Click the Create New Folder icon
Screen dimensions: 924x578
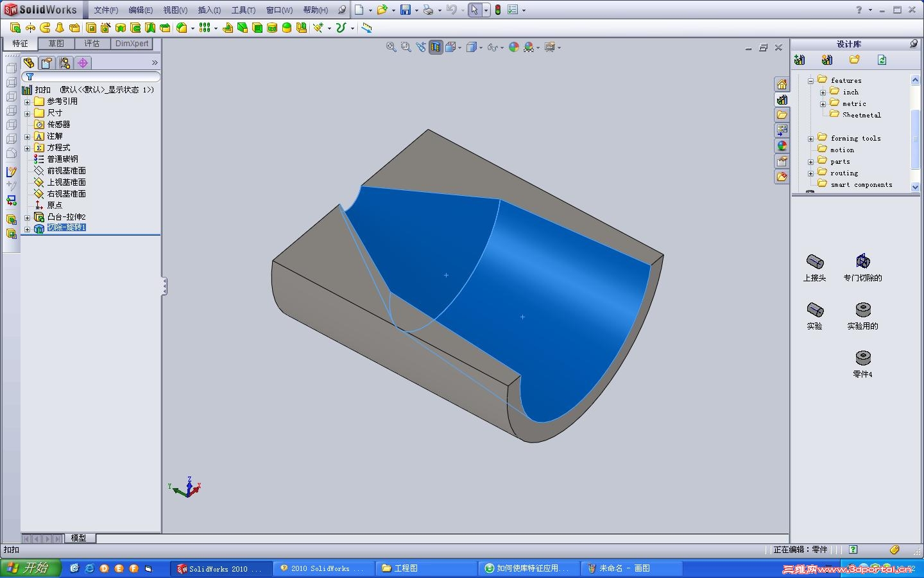pyautogui.click(x=855, y=60)
